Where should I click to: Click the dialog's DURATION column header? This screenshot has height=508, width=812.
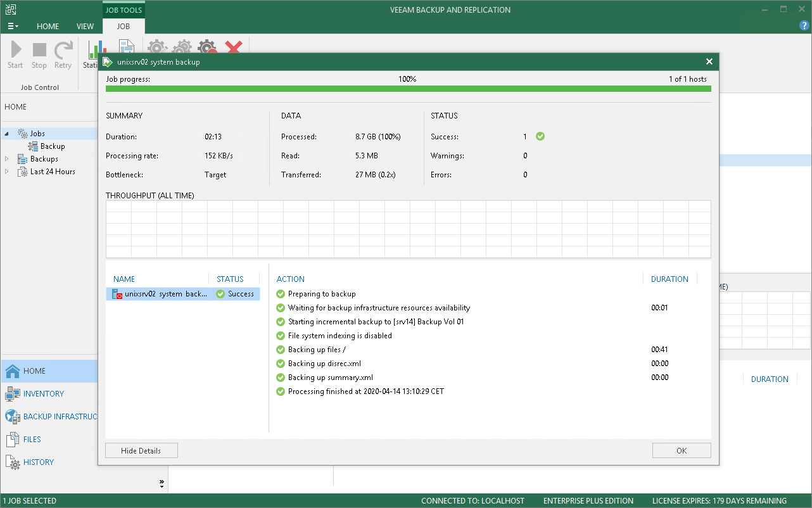tap(669, 279)
